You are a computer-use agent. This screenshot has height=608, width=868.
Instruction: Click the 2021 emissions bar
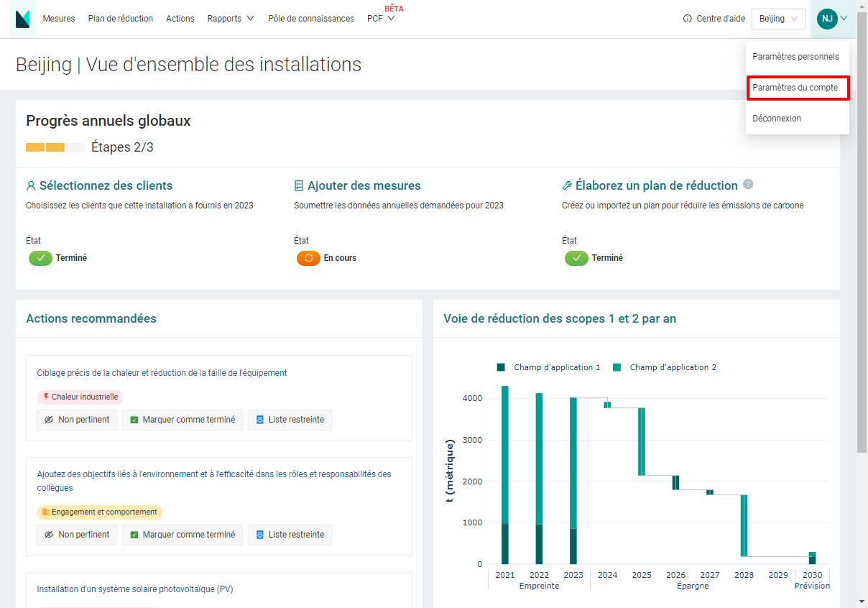[x=504, y=475]
